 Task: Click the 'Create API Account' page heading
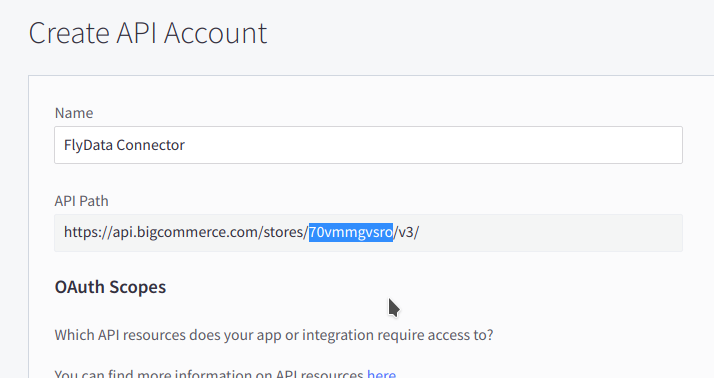point(148,33)
